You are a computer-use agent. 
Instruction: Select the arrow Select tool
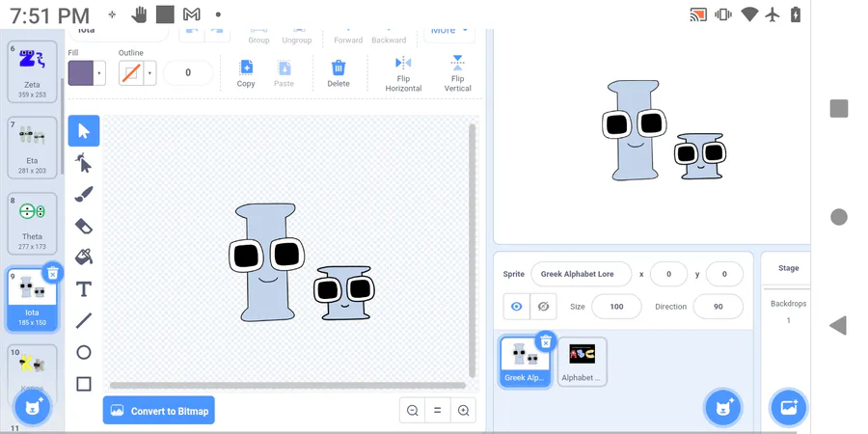click(84, 131)
